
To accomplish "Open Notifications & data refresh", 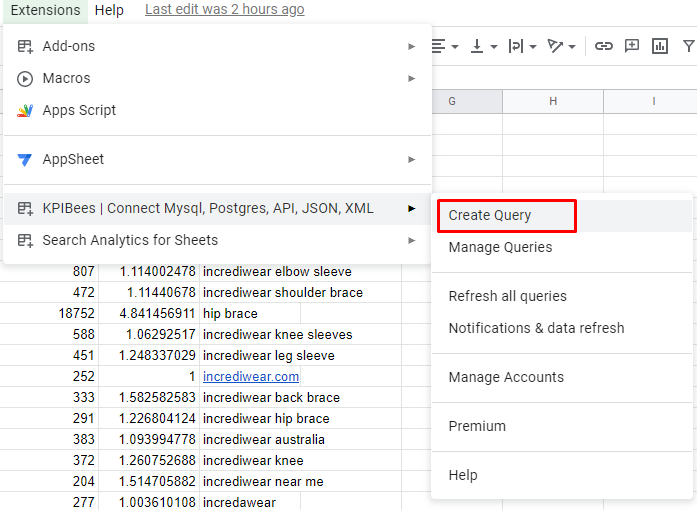I will (x=562, y=328).
